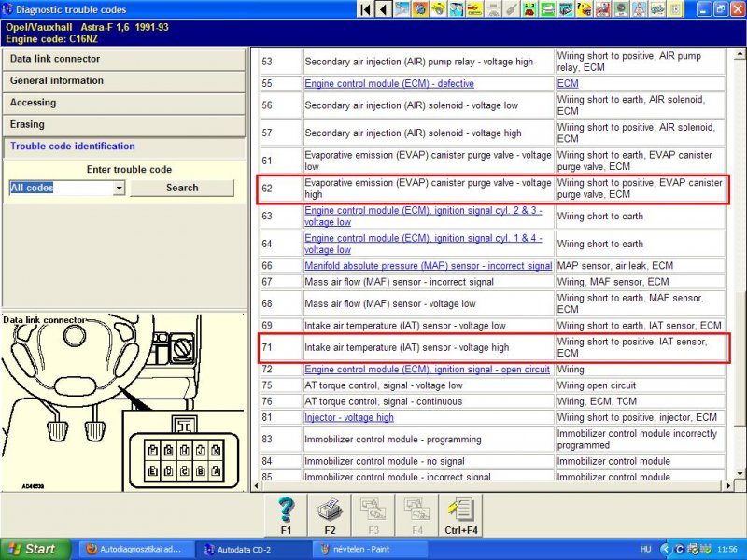Select 'Wiring, ECM, TCM' cause cell
Viewport: 747px width, 560px height.
[641, 401]
